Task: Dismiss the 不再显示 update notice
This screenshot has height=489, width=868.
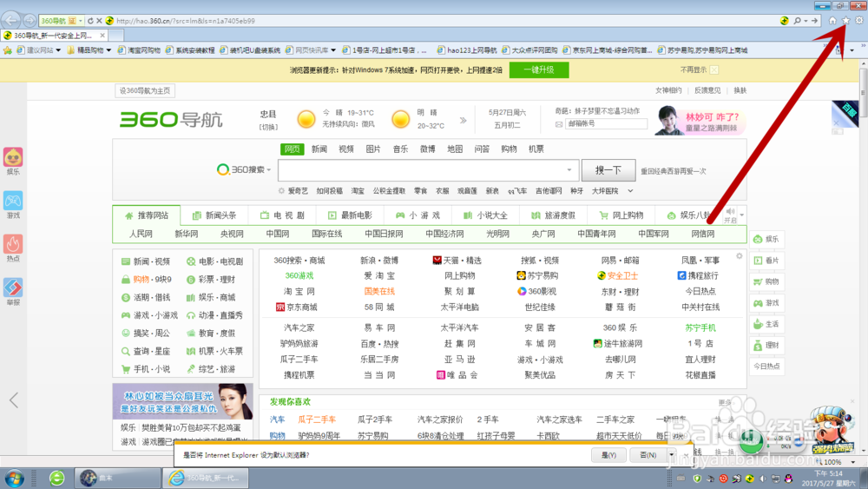Action: pos(714,69)
